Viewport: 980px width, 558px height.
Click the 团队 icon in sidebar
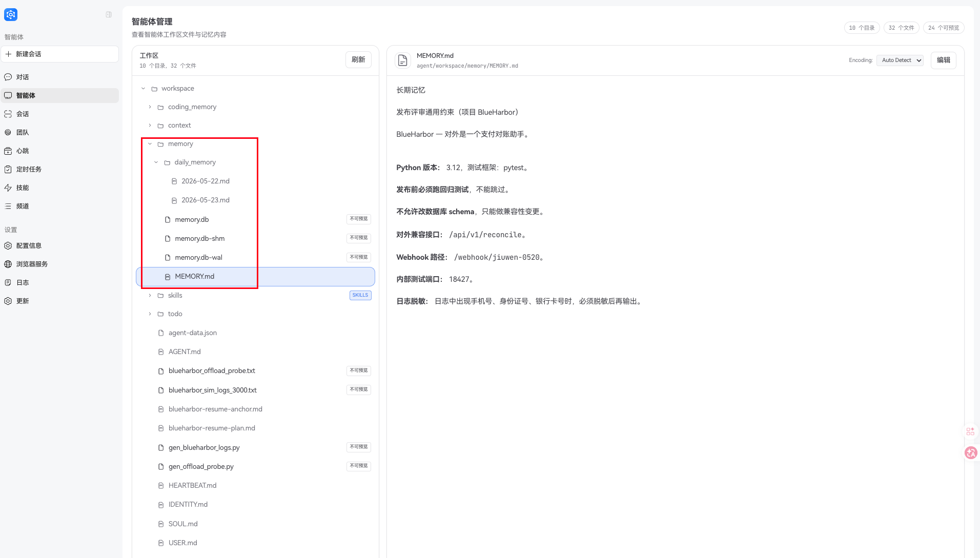pos(8,132)
